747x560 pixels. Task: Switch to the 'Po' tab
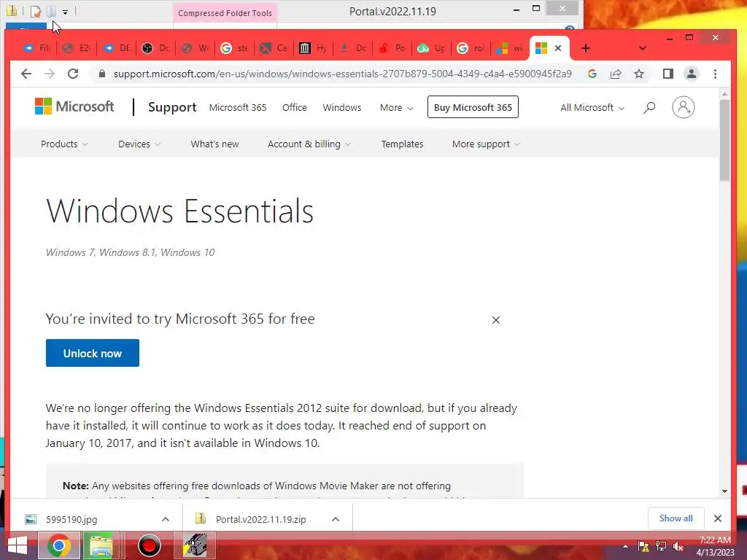pos(392,48)
